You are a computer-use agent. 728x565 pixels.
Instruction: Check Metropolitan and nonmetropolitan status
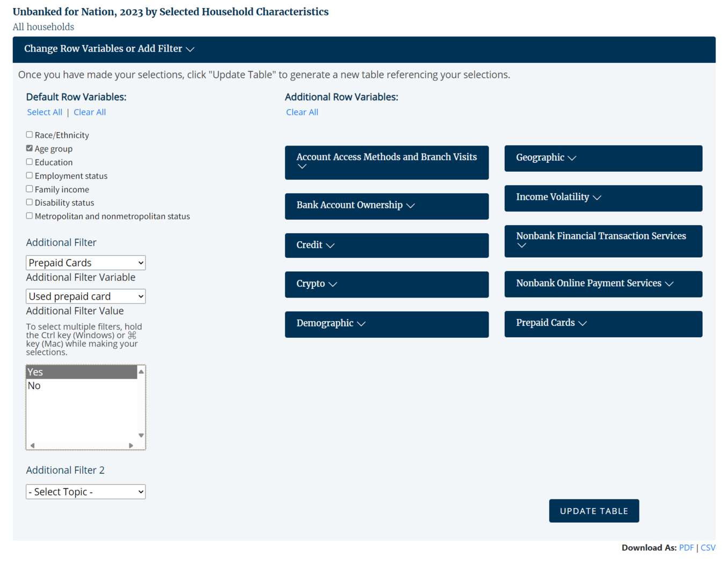(30, 216)
